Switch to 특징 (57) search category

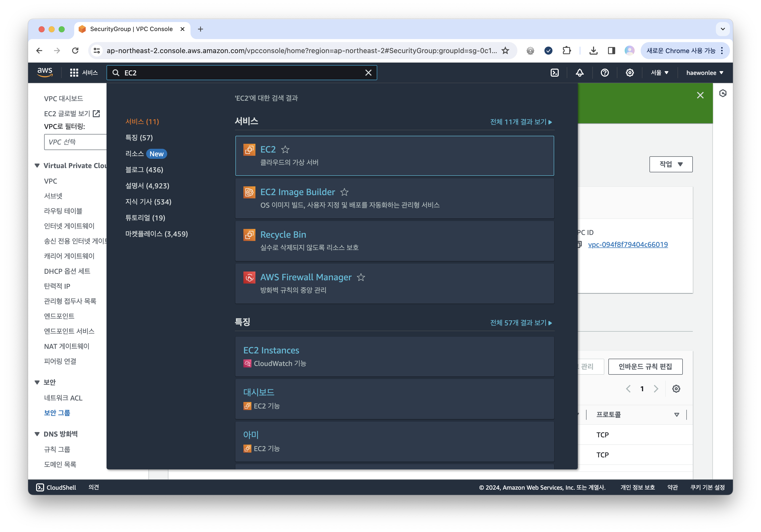click(139, 138)
